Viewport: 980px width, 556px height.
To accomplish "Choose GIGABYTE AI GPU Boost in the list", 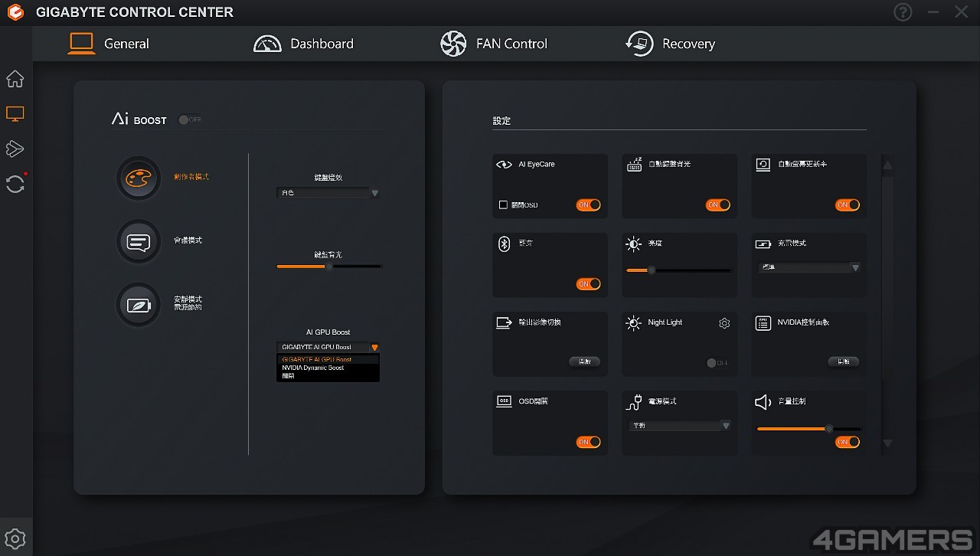I will click(328, 359).
